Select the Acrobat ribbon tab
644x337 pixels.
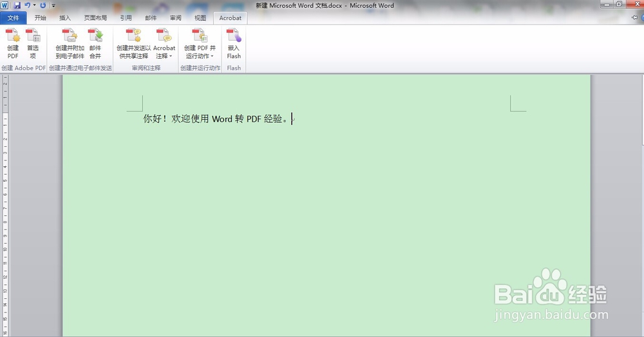pos(230,17)
